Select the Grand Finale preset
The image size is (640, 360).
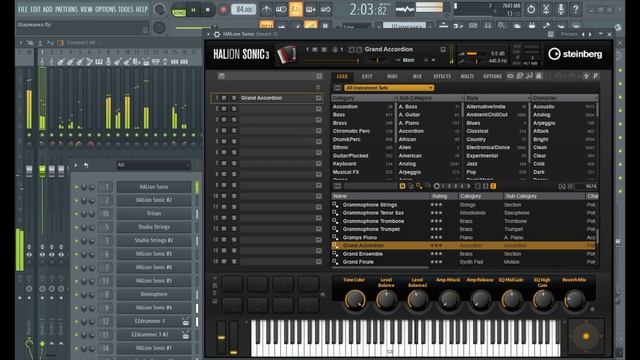(x=358, y=262)
